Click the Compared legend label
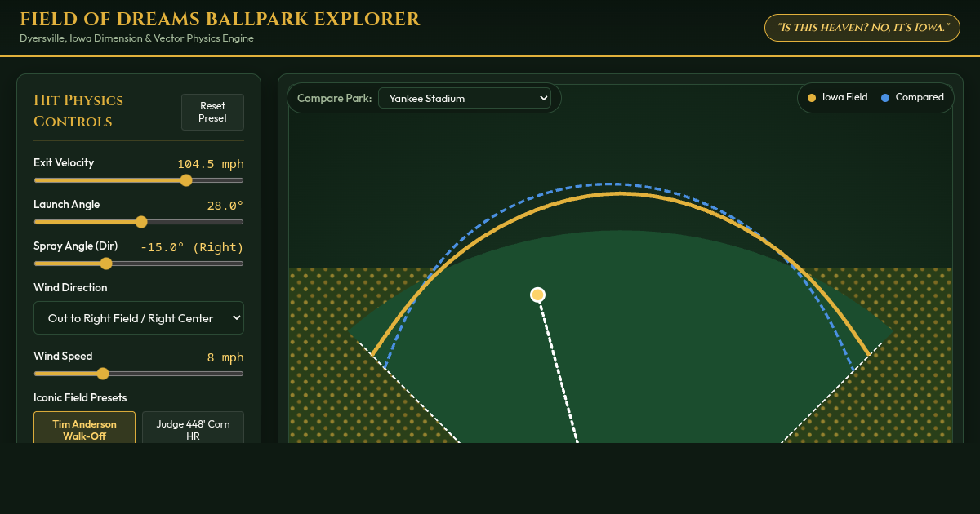The height and width of the screenshot is (514, 980). pos(920,97)
